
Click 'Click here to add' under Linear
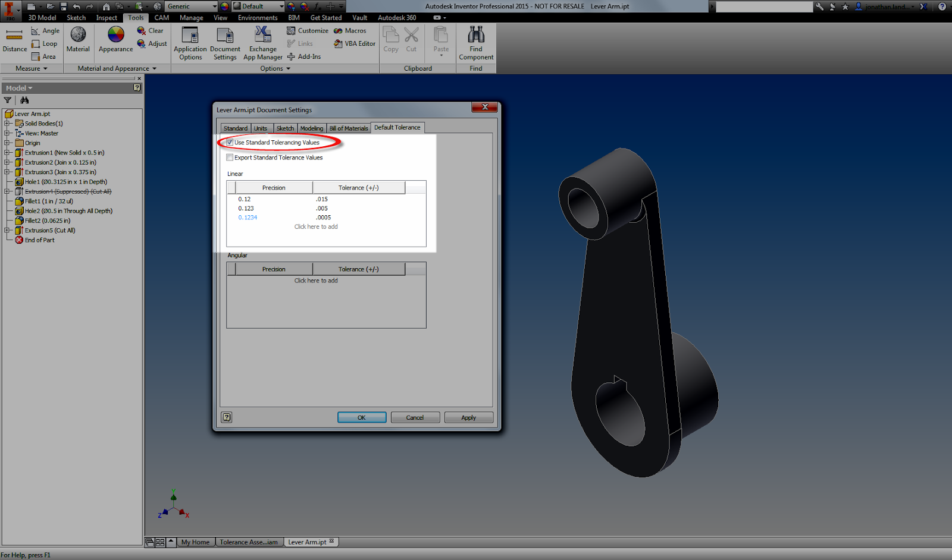pos(316,226)
